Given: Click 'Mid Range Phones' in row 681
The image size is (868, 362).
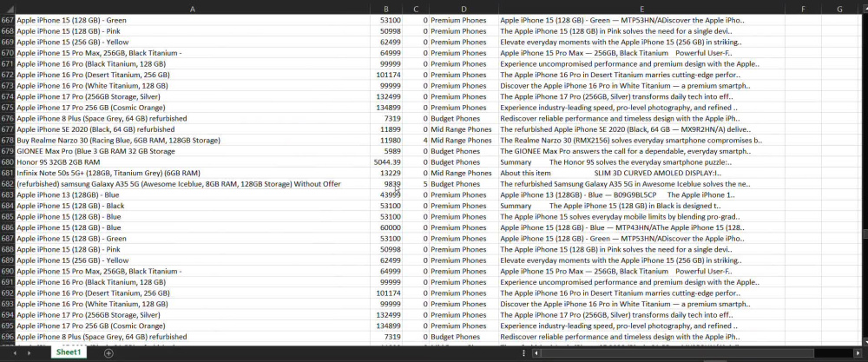Looking at the screenshot, I should (464, 174).
